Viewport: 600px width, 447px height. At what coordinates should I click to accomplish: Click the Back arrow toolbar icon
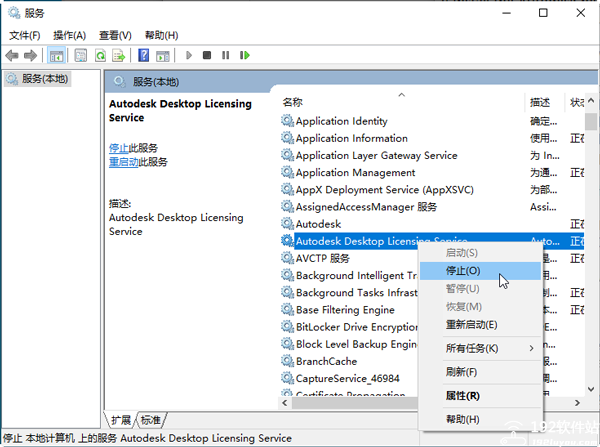(12, 56)
